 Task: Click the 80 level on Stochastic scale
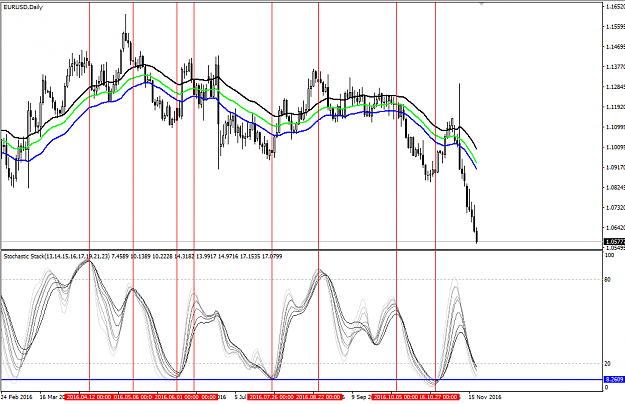coord(607,280)
